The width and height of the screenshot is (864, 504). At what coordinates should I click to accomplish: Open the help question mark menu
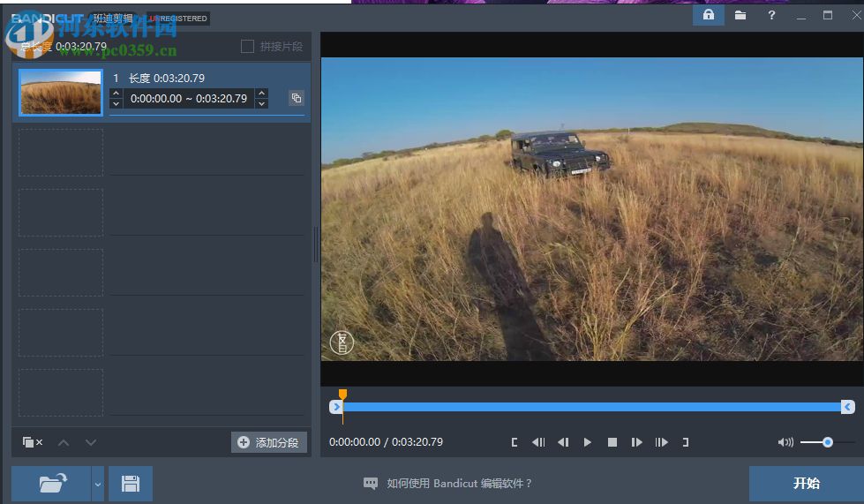point(771,15)
